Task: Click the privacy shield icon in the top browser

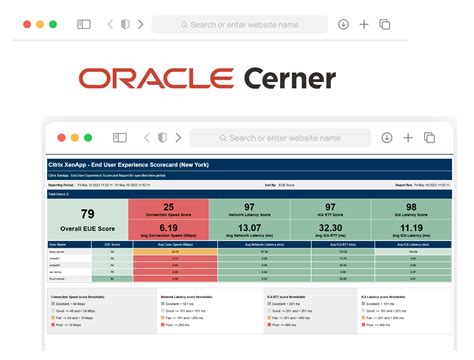Action: pyautogui.click(x=125, y=24)
